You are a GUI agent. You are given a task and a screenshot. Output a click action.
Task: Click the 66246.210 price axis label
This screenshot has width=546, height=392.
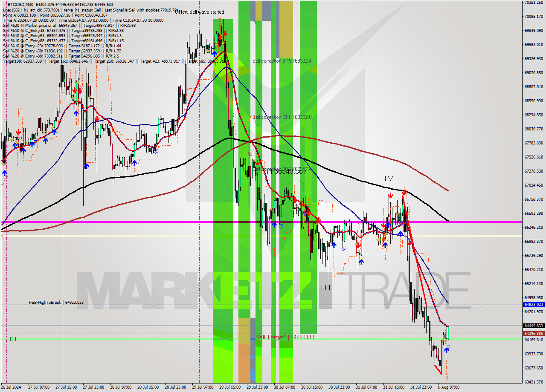(x=534, y=227)
